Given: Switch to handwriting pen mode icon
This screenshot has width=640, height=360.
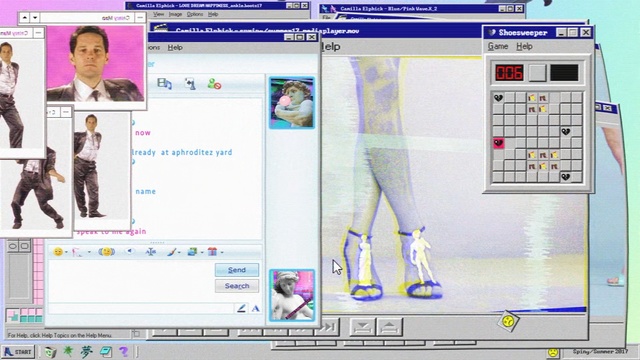Looking at the screenshot, I should 241,308.
